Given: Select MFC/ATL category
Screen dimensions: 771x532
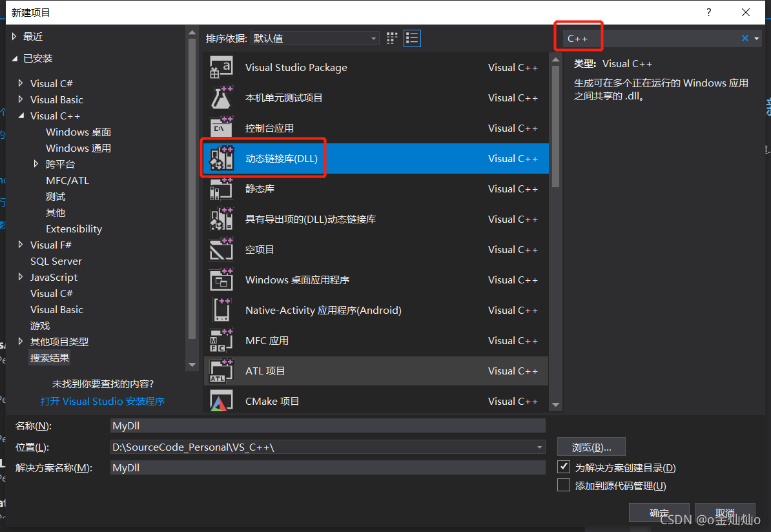Looking at the screenshot, I should (67, 180).
